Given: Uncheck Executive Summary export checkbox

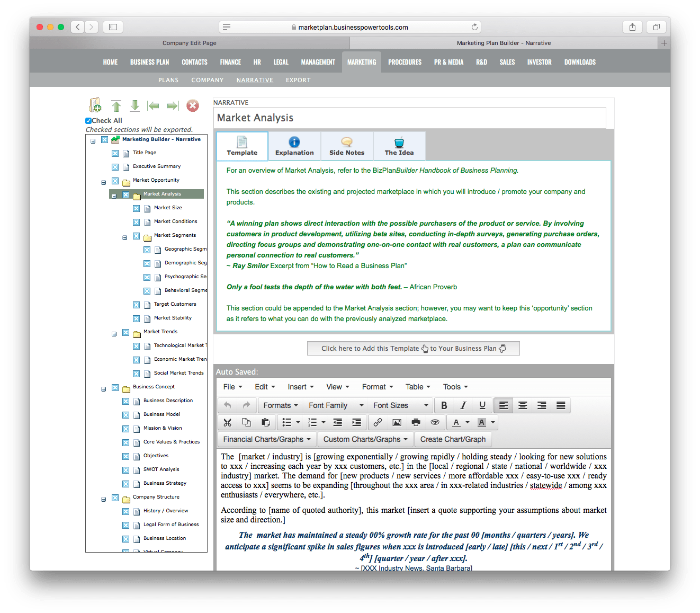Looking at the screenshot, I should (x=115, y=167).
